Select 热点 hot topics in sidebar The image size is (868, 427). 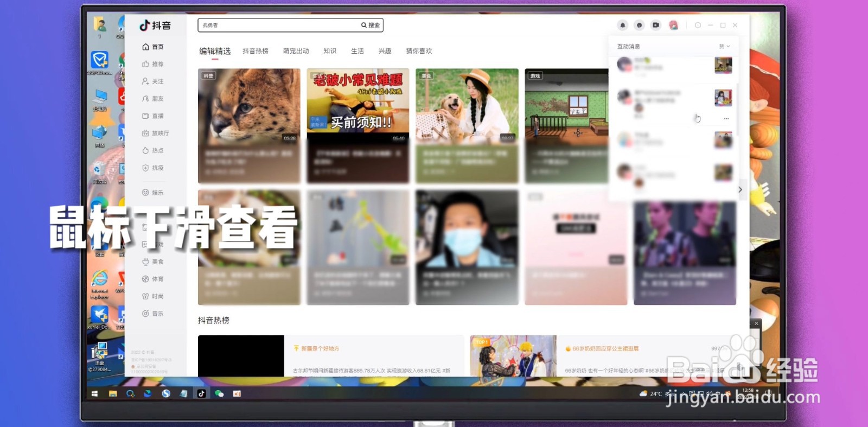click(153, 150)
